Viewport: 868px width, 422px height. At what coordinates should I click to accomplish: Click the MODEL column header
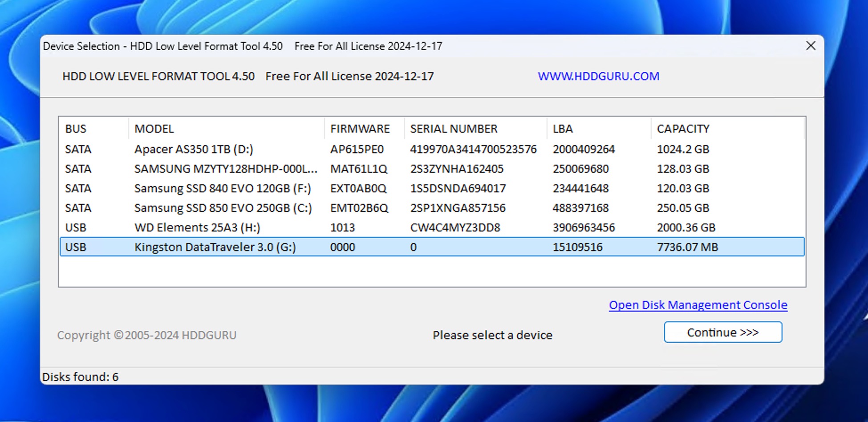point(154,129)
